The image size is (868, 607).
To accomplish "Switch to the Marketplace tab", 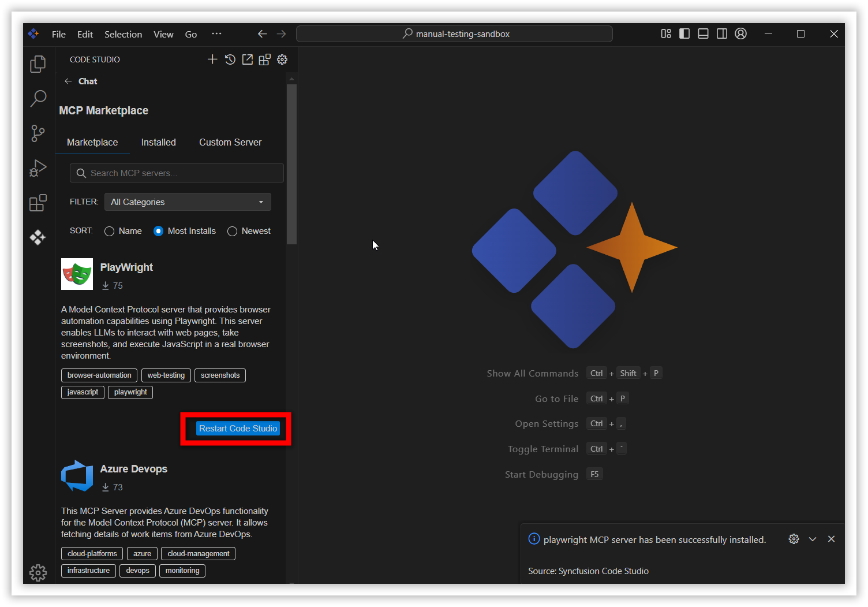I will pyautogui.click(x=92, y=142).
